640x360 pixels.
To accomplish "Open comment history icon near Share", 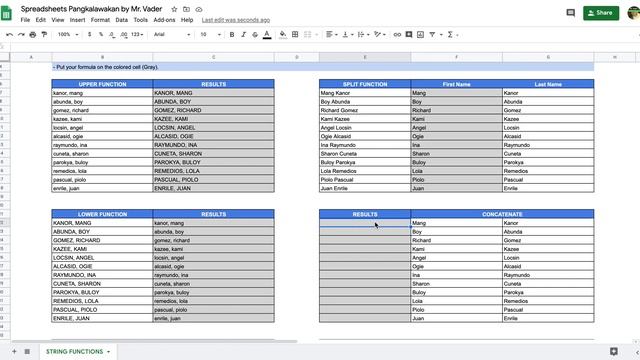I will pyautogui.click(x=571, y=13).
